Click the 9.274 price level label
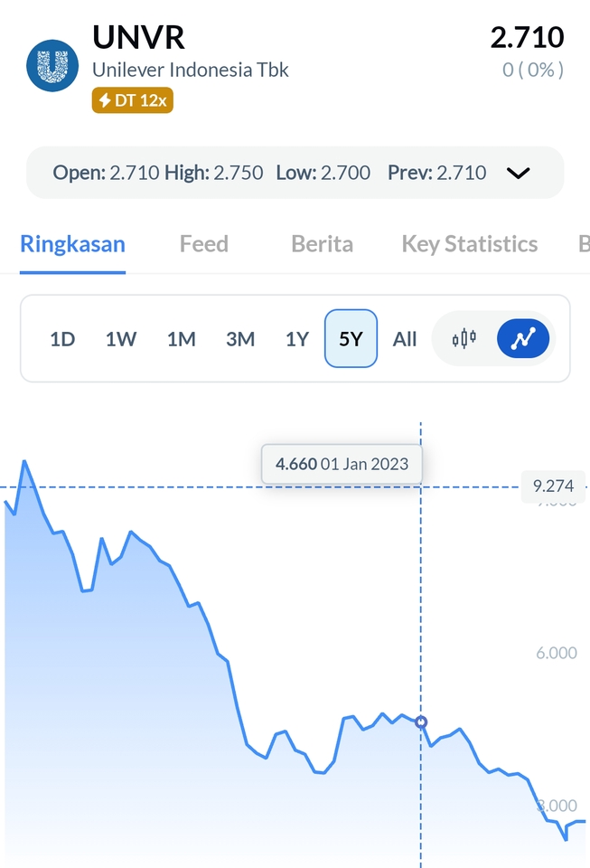Image resolution: width=590 pixels, height=868 pixels. click(x=552, y=486)
